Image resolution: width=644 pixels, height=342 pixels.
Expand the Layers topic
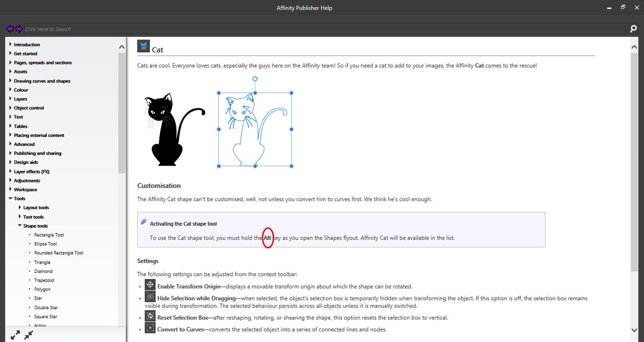10,99
